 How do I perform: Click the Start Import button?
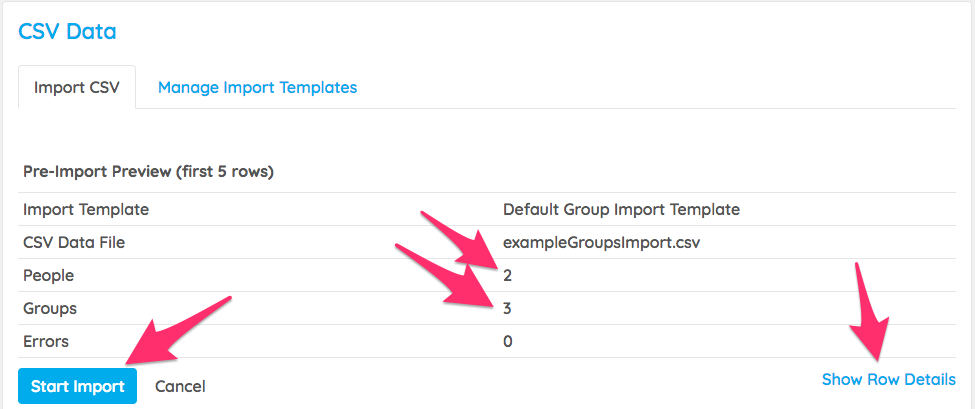click(77, 387)
